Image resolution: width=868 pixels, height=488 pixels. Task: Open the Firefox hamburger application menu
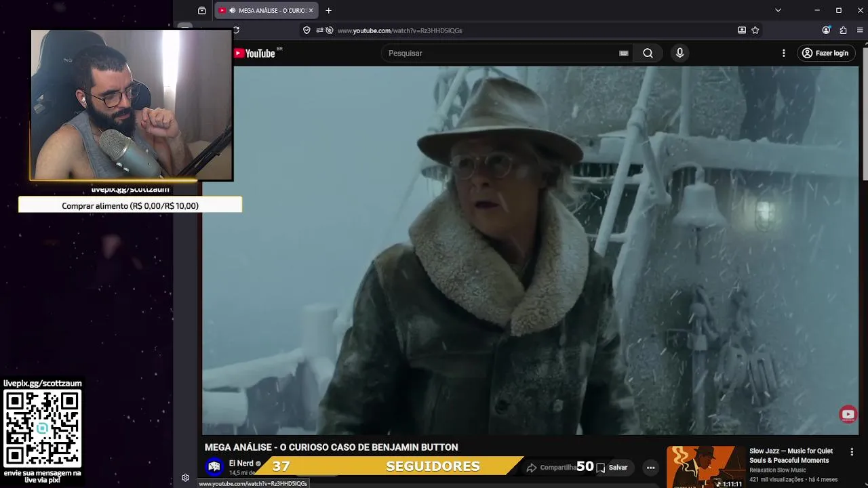860,30
